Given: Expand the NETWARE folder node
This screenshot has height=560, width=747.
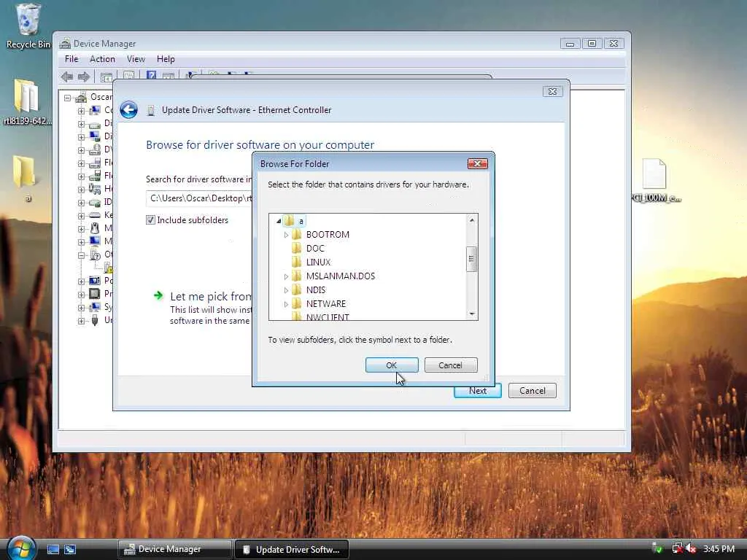Looking at the screenshot, I should 286,304.
